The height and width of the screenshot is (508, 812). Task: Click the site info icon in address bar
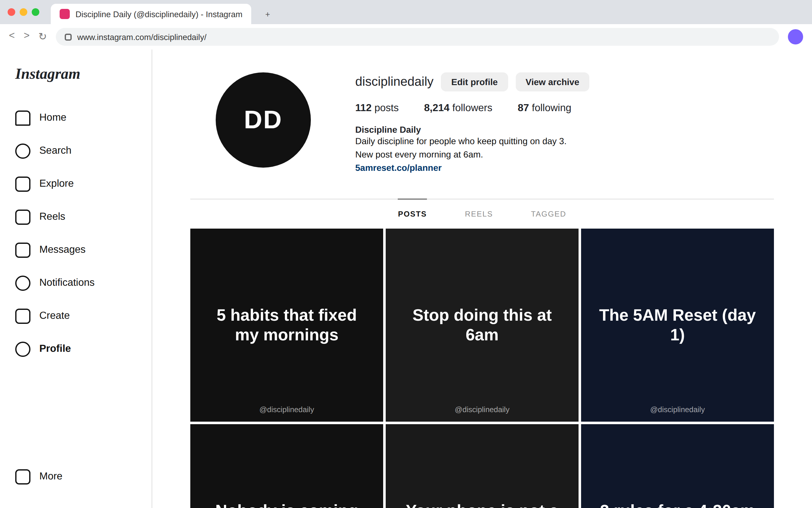click(x=68, y=37)
